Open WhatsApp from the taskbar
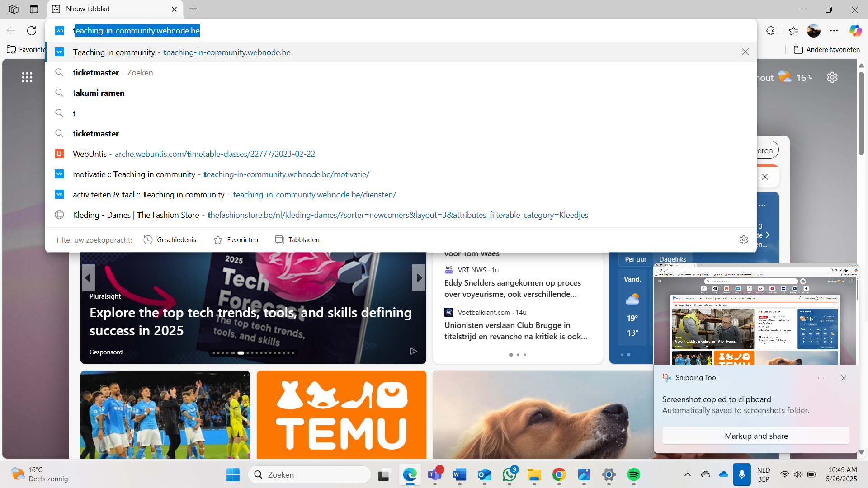The width and height of the screenshot is (868, 488). [509, 474]
